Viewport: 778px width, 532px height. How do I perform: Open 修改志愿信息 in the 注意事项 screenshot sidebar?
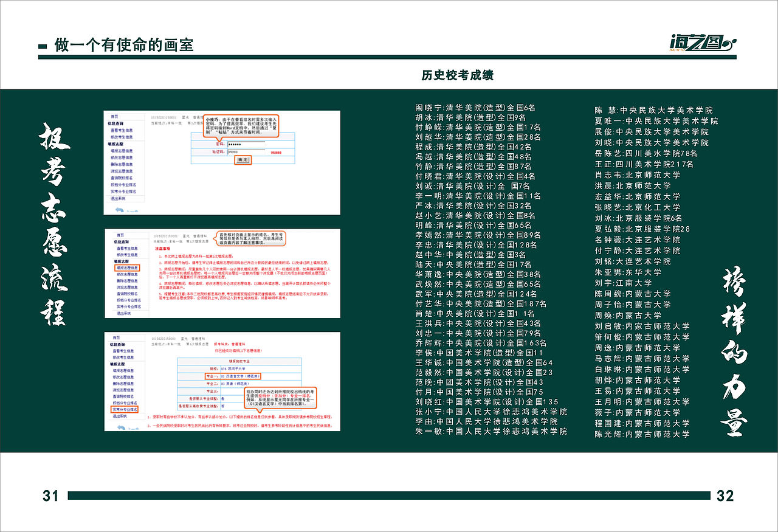click(127, 274)
